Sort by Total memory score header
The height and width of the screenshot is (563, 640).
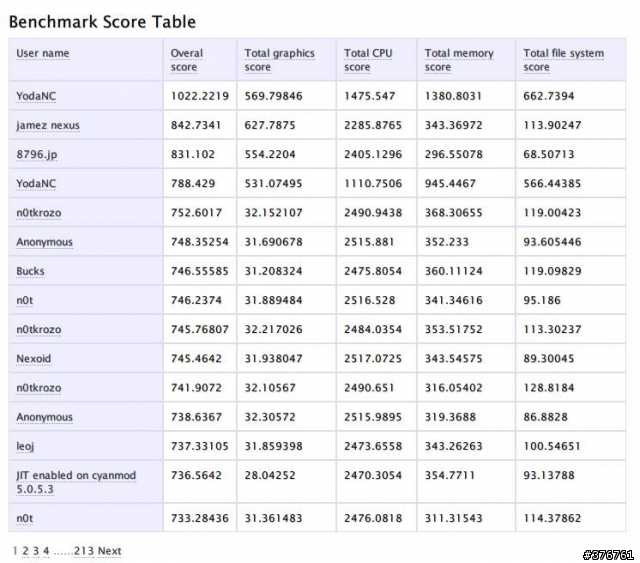(459, 60)
